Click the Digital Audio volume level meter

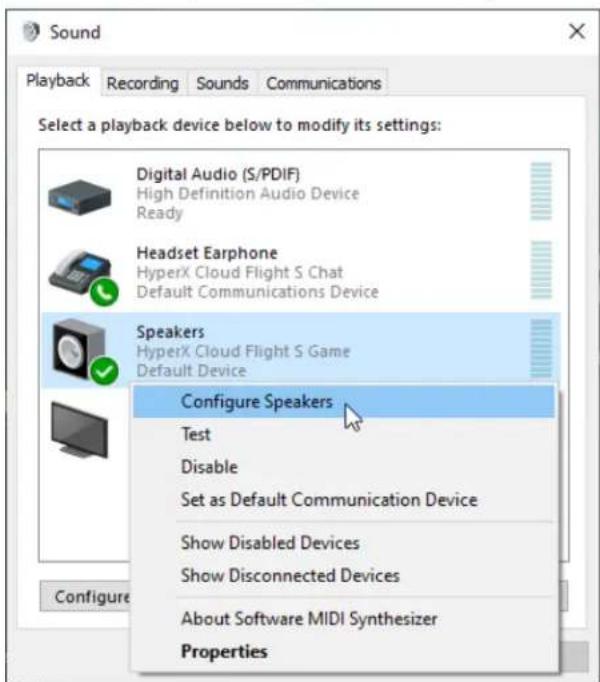click(541, 191)
